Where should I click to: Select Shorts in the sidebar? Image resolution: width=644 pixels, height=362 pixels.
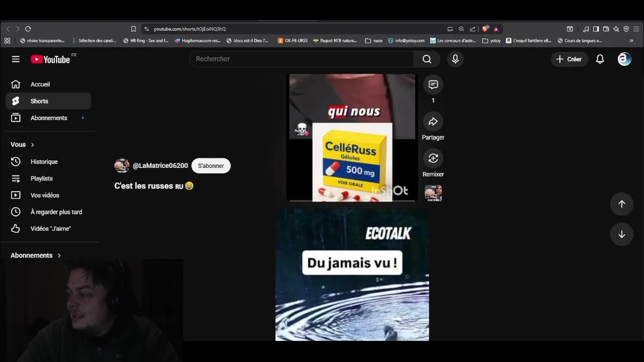[x=48, y=101]
